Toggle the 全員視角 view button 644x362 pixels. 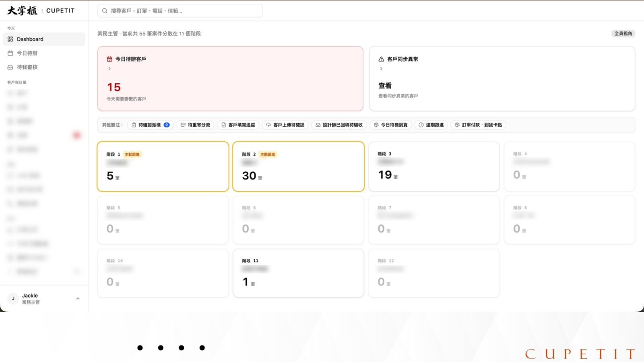click(623, 33)
